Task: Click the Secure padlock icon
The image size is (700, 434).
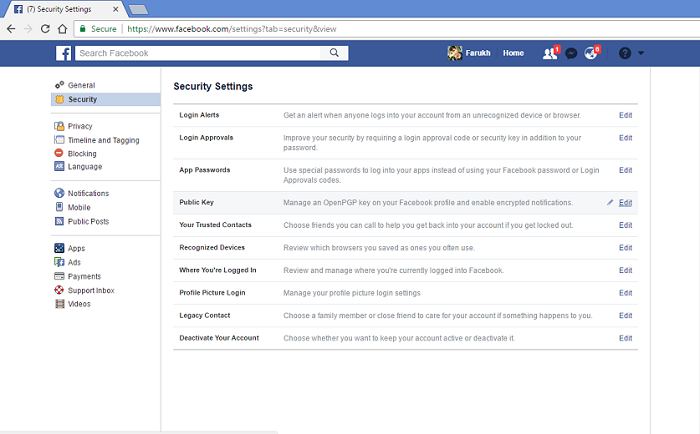Action: tap(83, 29)
